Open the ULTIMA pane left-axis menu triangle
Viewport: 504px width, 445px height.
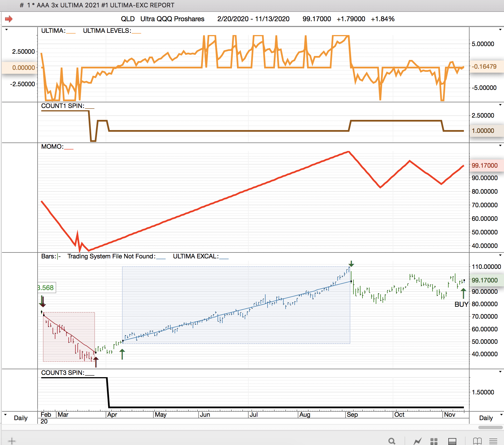(x=6, y=30)
